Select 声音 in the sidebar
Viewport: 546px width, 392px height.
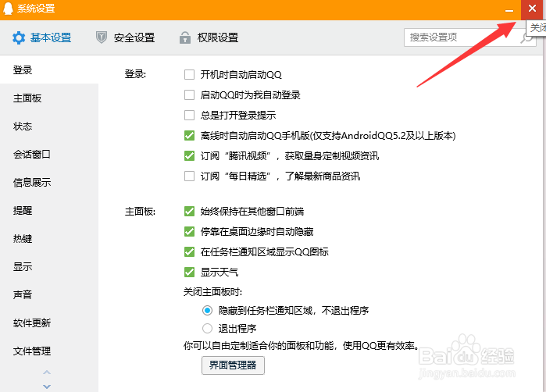tap(49, 295)
